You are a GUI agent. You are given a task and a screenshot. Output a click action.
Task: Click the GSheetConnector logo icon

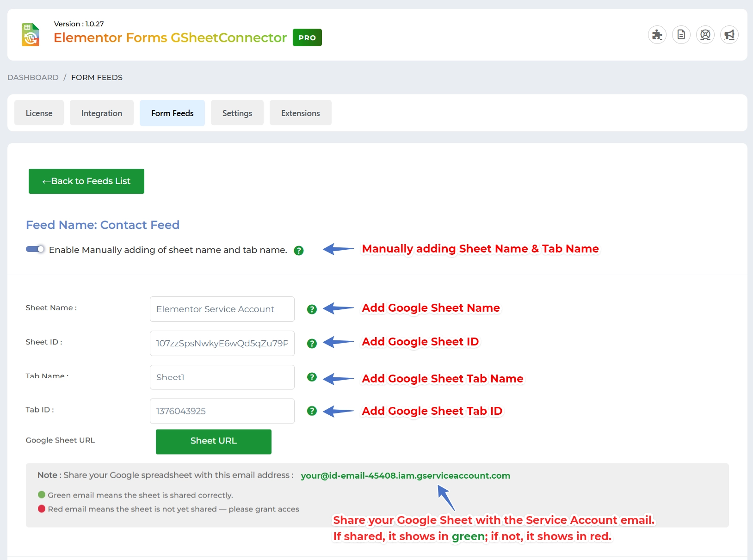pos(31,35)
